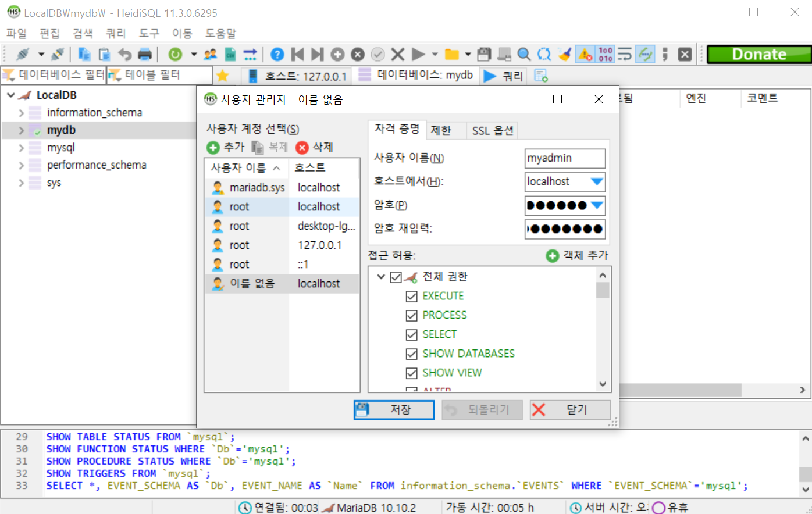This screenshot has width=812, height=514.
Task: Click the connect to server plug icon
Action: pyautogui.click(x=23, y=55)
